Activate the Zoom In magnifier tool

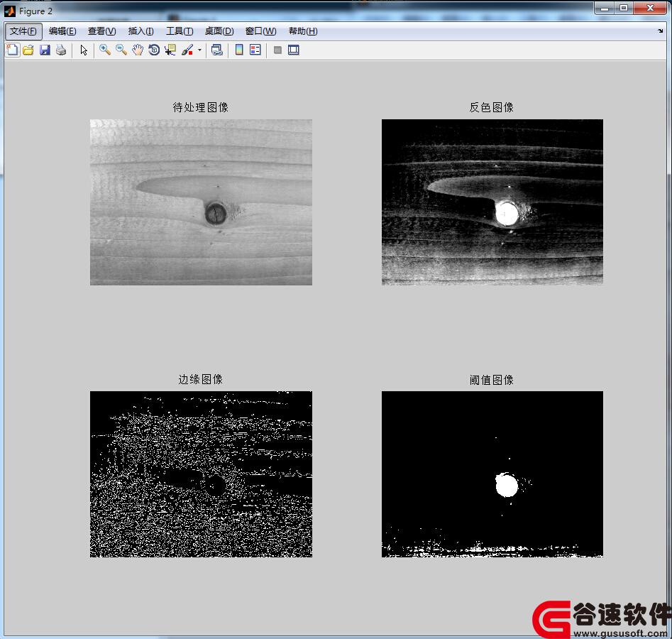tap(104, 50)
